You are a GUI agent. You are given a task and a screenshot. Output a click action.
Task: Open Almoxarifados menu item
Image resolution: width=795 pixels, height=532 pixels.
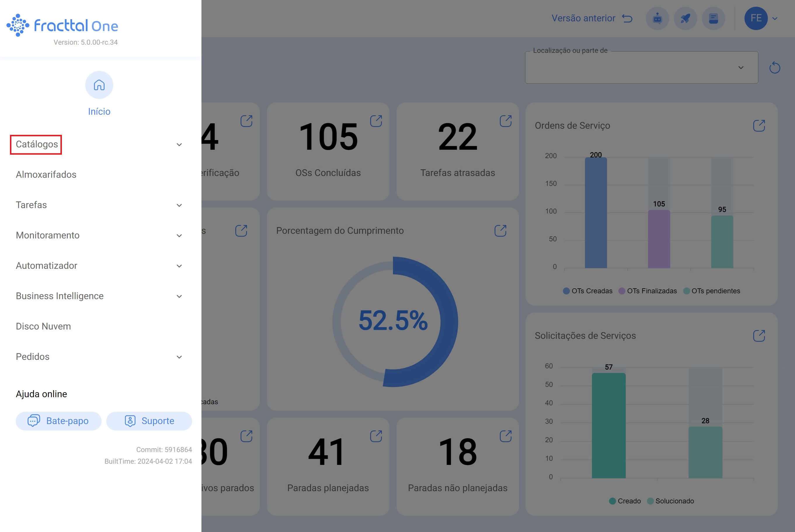click(x=46, y=175)
